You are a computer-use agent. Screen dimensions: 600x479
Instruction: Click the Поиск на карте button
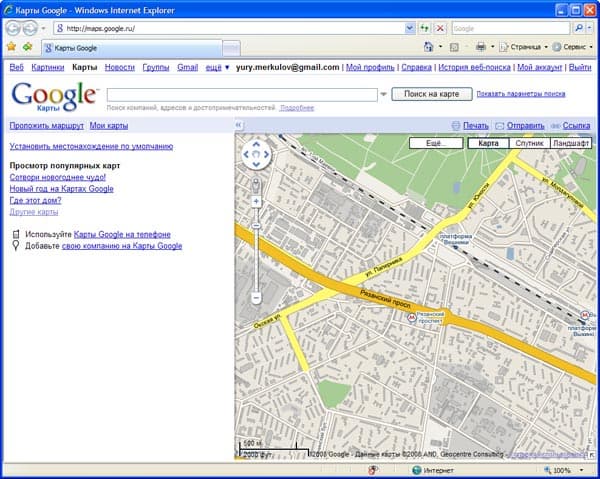click(x=432, y=94)
